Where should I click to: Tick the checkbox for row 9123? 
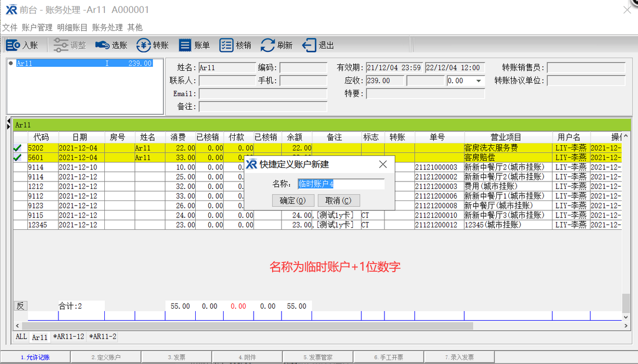pyautogui.click(x=19, y=205)
